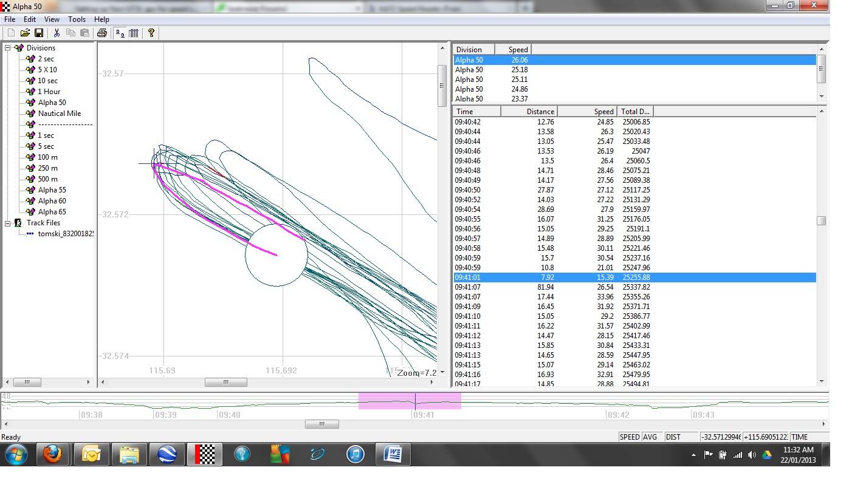852x504 pixels.
Task: Click the Open file toolbar icon
Action: coord(25,33)
